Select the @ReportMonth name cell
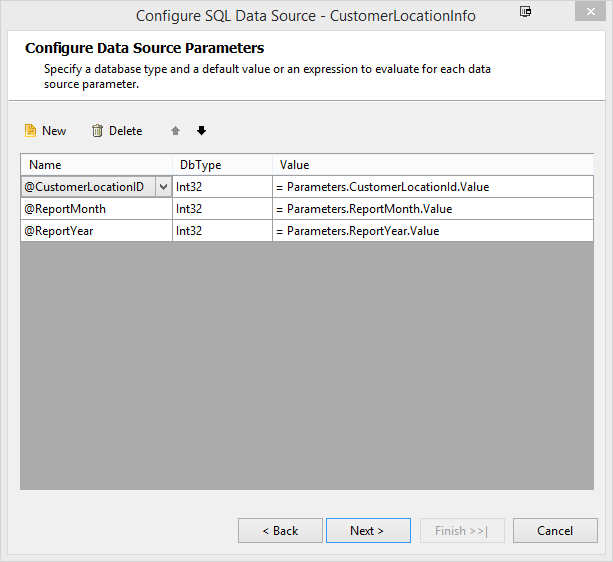Viewport: 613px width, 562px height. click(x=96, y=209)
